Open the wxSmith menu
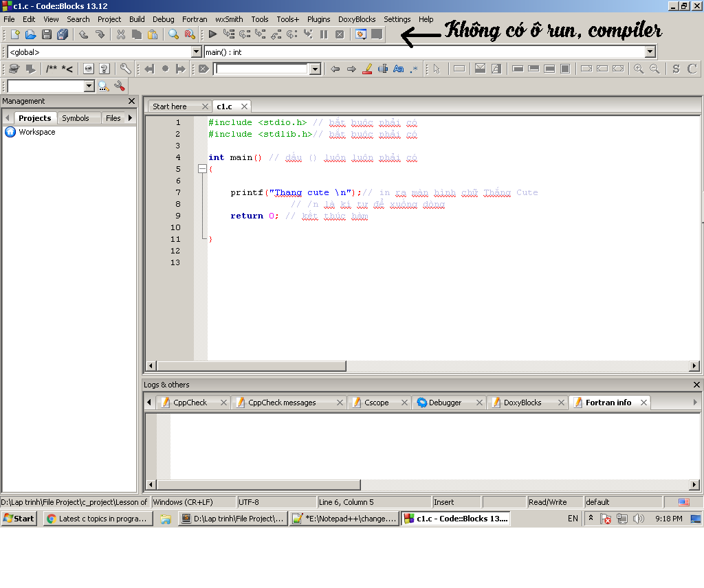Viewport: 704px width, 588px height. [x=229, y=19]
